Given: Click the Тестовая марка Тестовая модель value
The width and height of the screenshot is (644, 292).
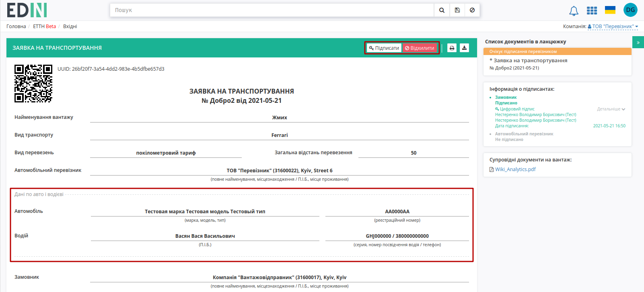Looking at the screenshot, I should click(x=205, y=212).
